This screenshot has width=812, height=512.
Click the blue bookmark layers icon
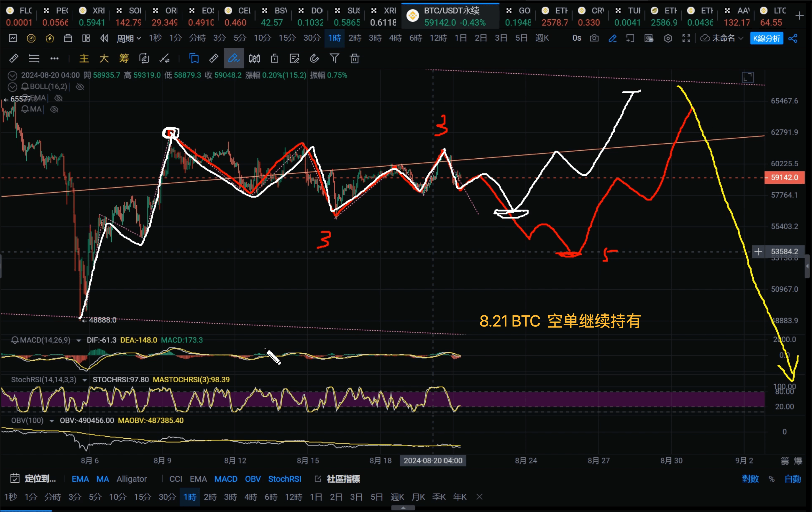[x=194, y=59]
